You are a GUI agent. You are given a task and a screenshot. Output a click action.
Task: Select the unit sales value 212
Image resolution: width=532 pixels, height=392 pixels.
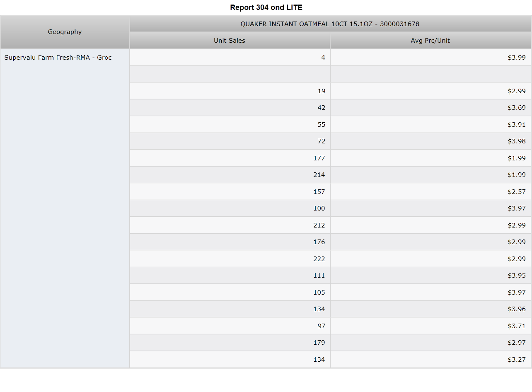(x=230, y=225)
